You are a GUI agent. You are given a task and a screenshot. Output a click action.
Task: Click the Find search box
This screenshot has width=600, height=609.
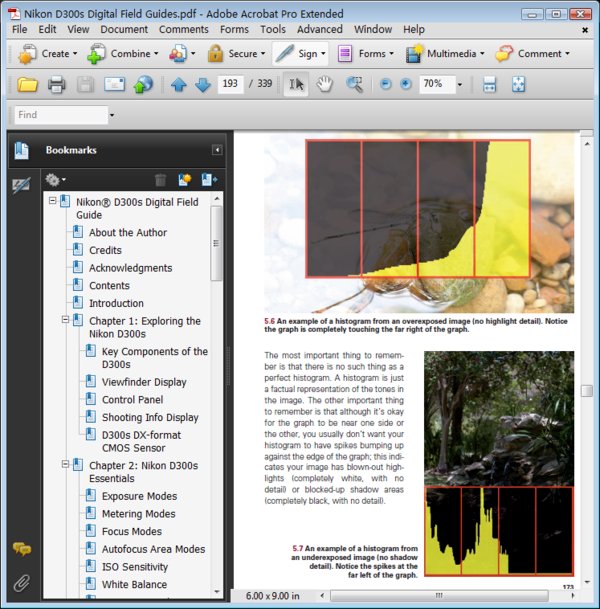pos(60,115)
